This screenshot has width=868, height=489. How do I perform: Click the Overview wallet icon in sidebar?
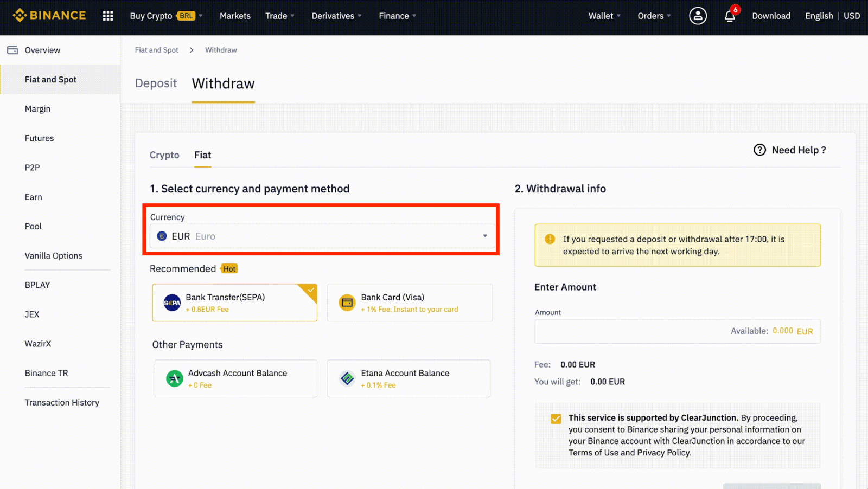click(x=12, y=49)
